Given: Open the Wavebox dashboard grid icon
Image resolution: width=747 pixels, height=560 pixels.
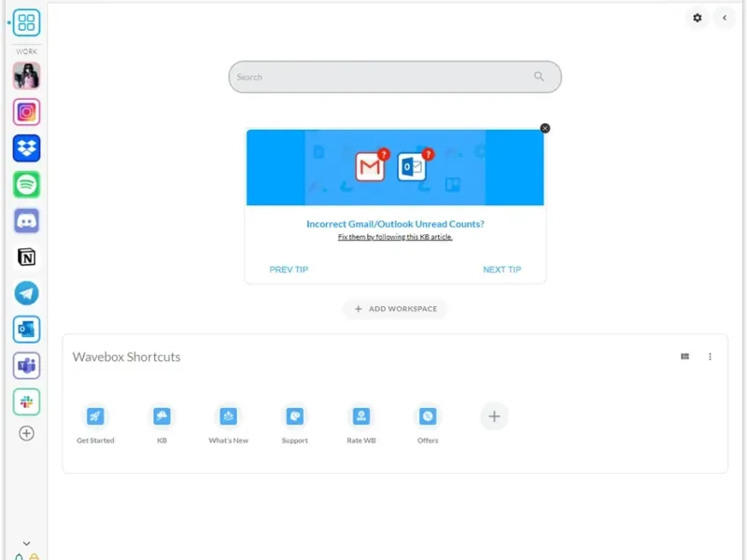Looking at the screenshot, I should [26, 22].
